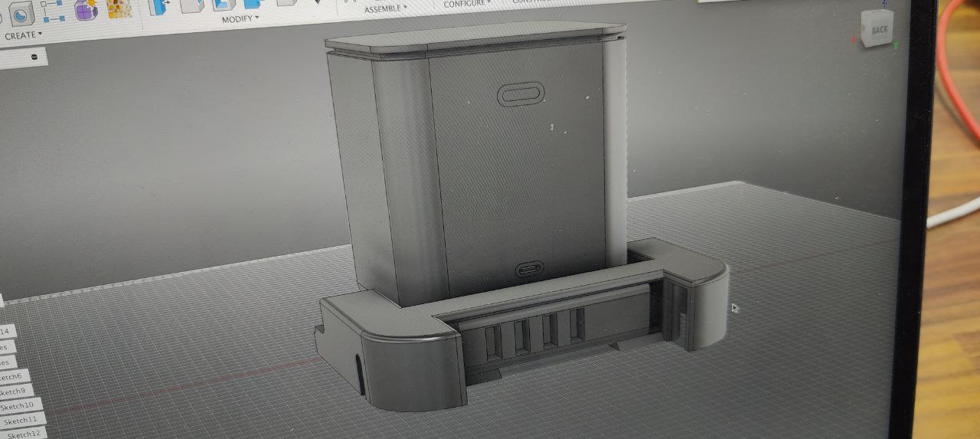Select the Shell tool in Modify group
This screenshot has height=439, width=980.
tap(224, 5)
